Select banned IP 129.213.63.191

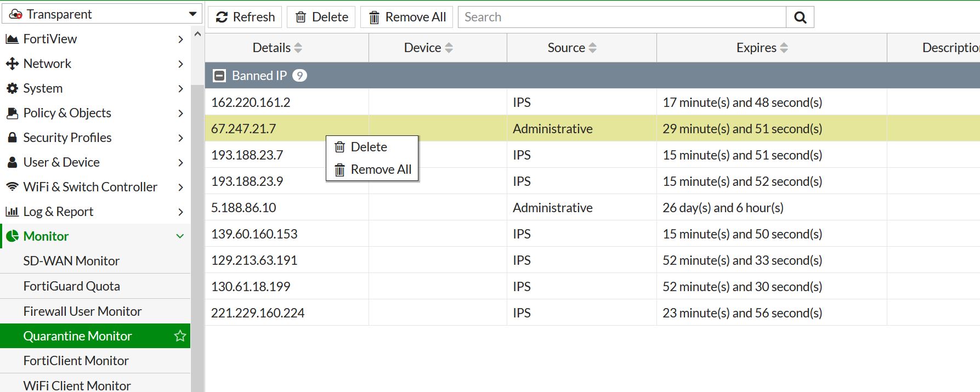click(x=254, y=260)
